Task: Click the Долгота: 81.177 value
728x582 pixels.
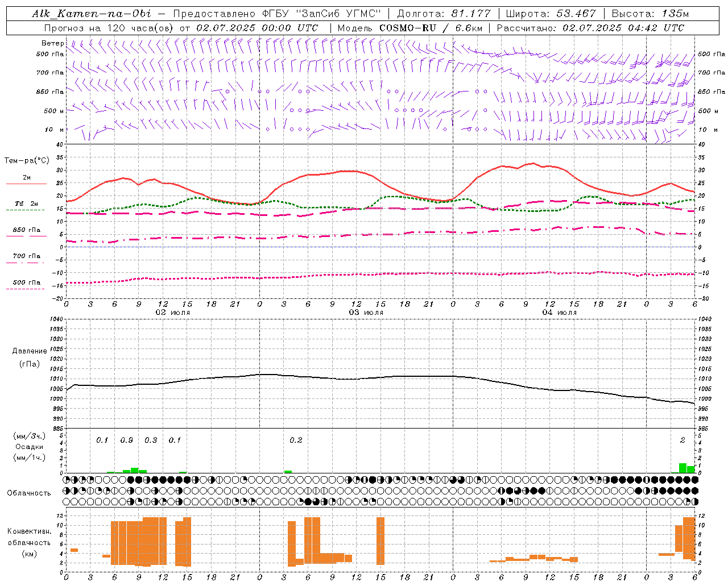Action: click(x=443, y=14)
